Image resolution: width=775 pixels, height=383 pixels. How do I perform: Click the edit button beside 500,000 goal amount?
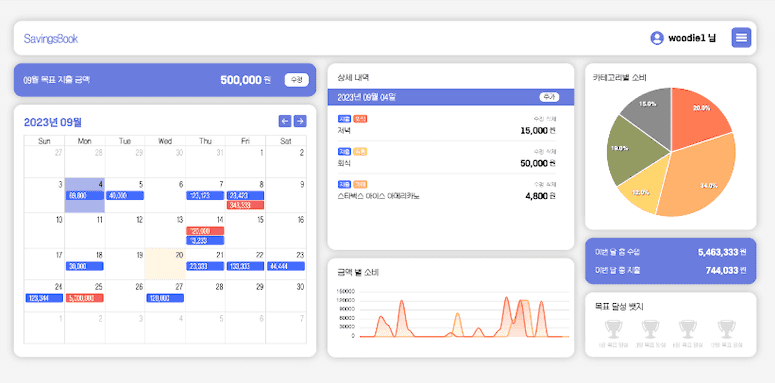pos(297,80)
